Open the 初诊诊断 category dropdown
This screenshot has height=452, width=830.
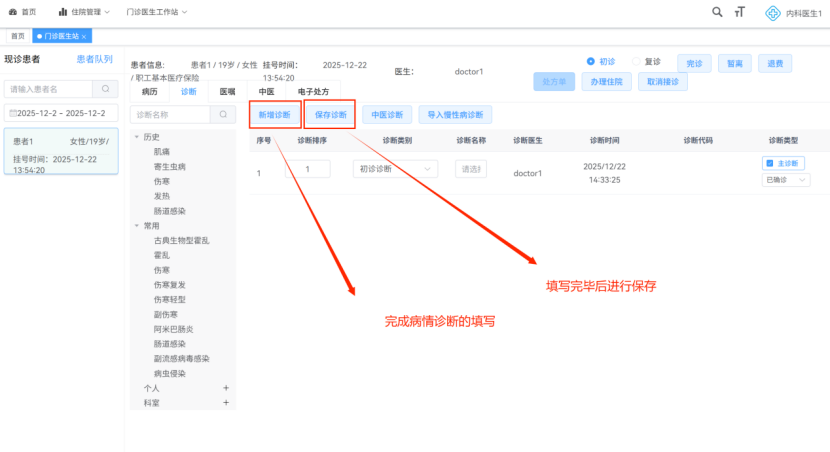point(395,170)
